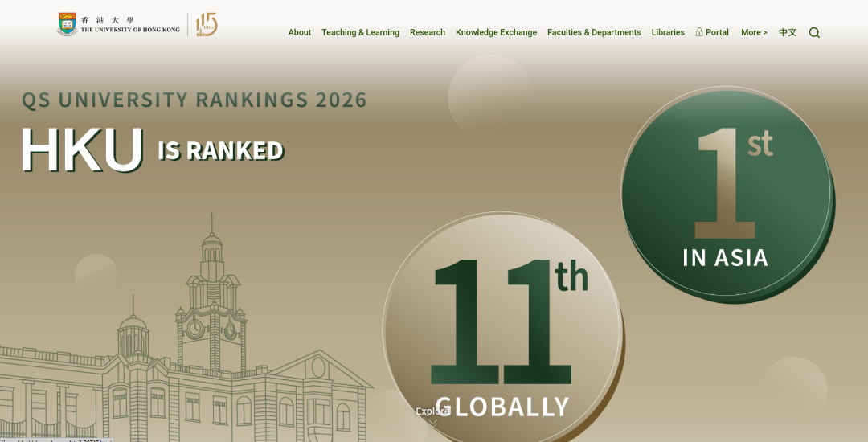Open the Knowledge Exchange page
This screenshot has width=868, height=442.
[496, 33]
